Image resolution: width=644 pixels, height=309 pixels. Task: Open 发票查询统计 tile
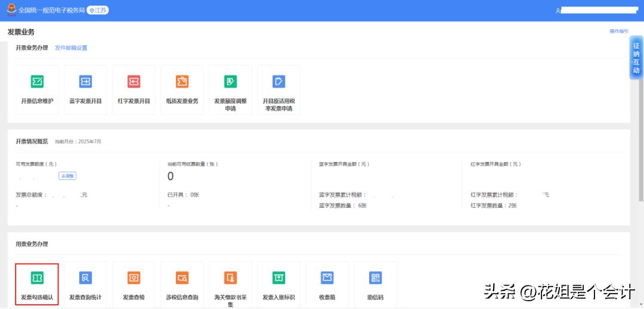[x=85, y=285]
